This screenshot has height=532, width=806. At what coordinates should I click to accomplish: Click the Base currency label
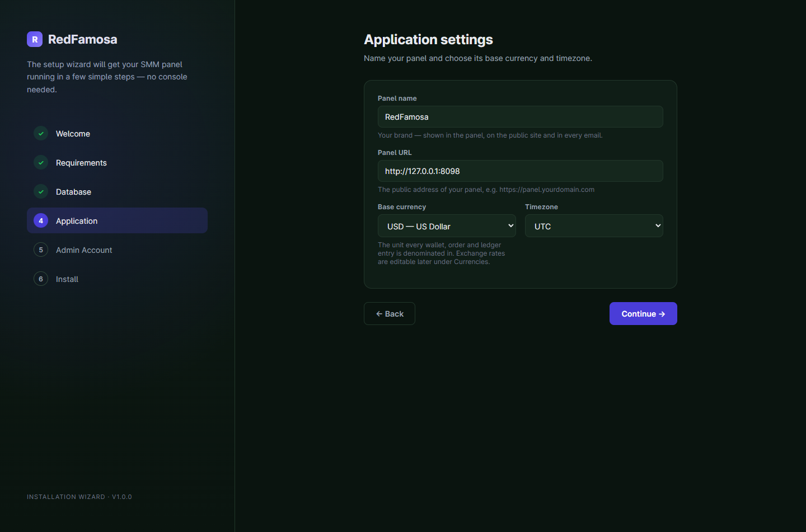point(402,207)
